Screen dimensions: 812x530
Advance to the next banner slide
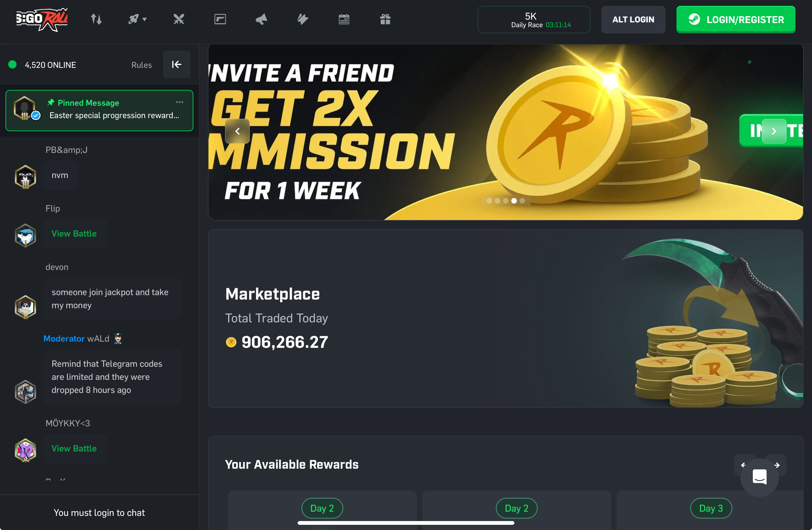click(774, 131)
